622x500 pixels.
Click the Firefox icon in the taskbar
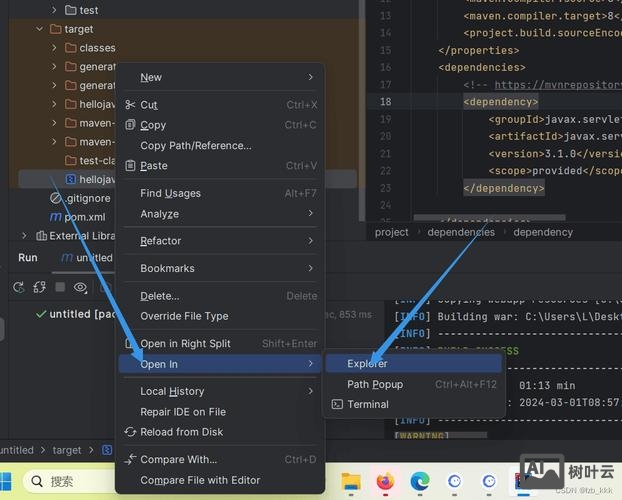tap(385, 482)
